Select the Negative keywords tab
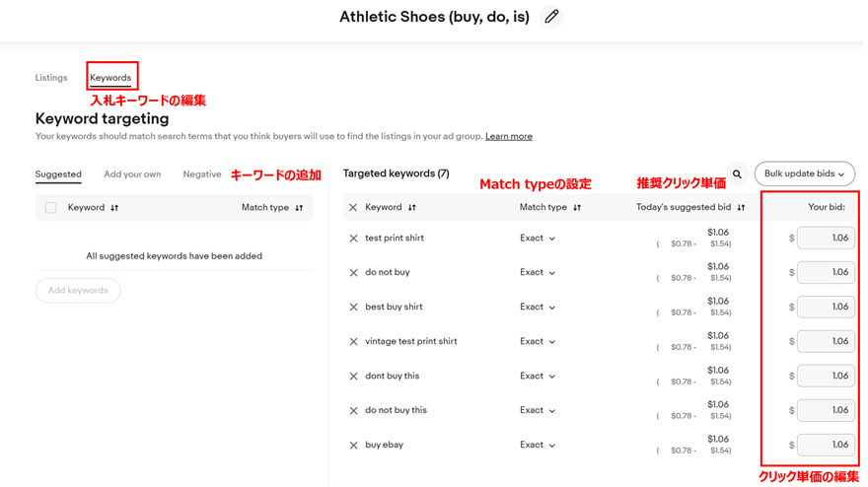This screenshot has width=868, height=487. (x=202, y=174)
